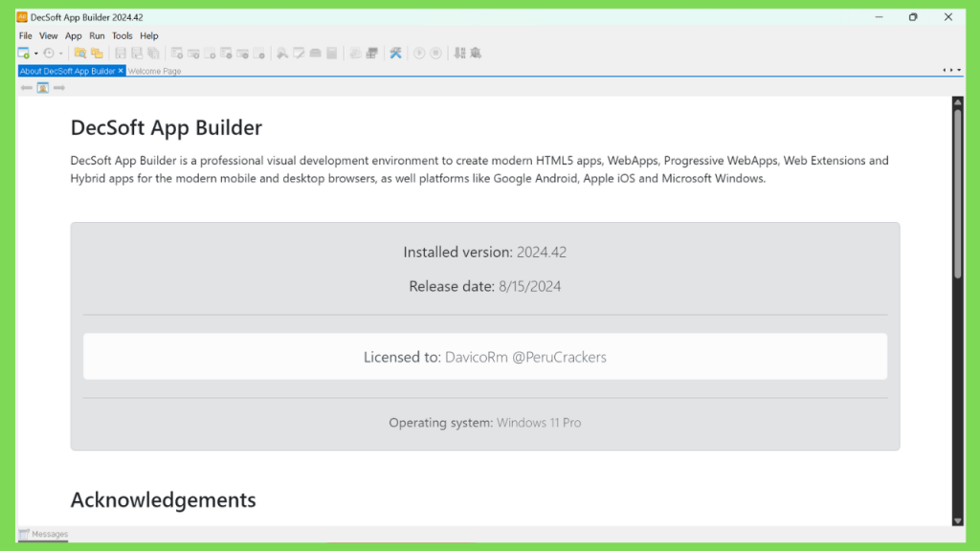Viewport: 980px width, 551px height.
Task: Open the dropdown arrow beside the New app icon
Action: [35, 54]
